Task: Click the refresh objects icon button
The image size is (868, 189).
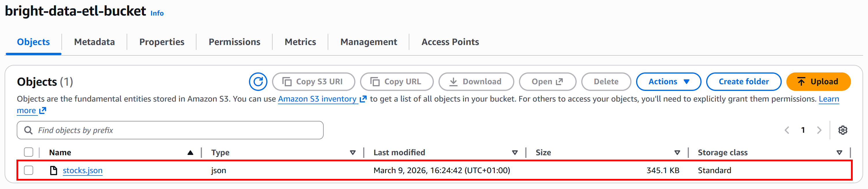Action: point(258,82)
